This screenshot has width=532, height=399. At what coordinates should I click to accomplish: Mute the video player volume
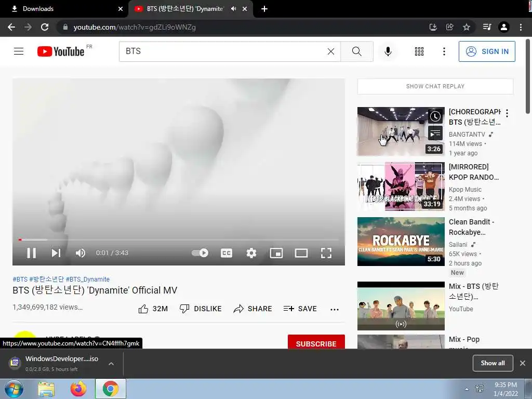click(x=81, y=253)
